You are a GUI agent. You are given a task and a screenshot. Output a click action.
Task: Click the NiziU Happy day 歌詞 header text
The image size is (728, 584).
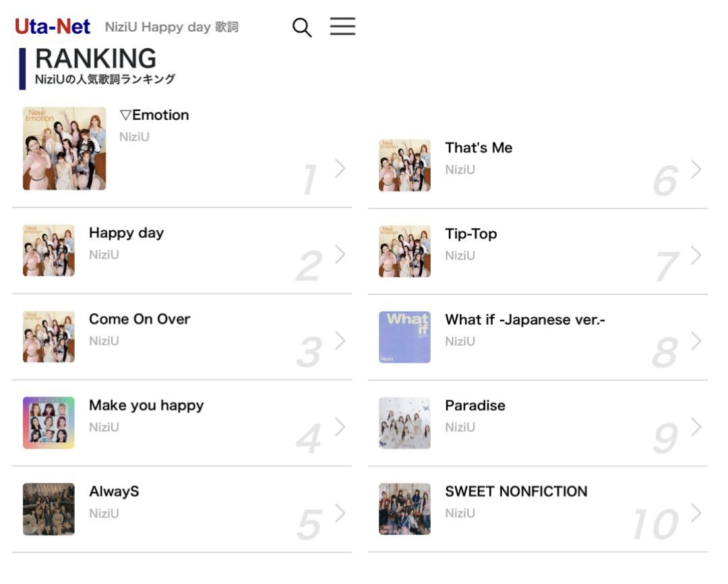(x=172, y=28)
